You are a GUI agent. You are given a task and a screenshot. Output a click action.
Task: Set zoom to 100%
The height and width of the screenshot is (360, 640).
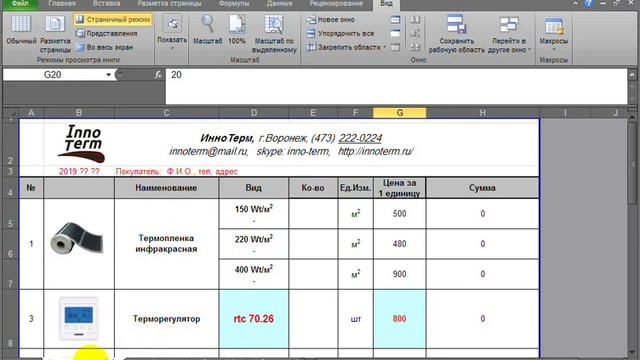(237, 30)
